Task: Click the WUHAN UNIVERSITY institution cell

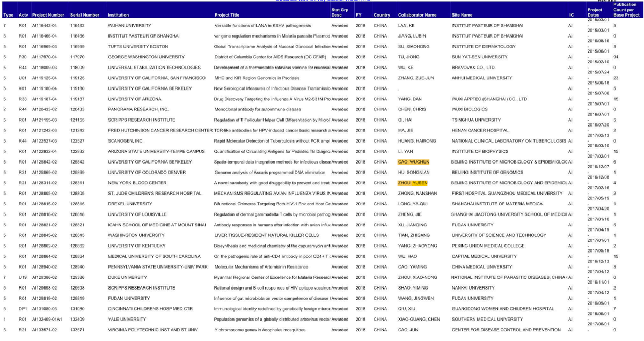Action: (x=129, y=26)
